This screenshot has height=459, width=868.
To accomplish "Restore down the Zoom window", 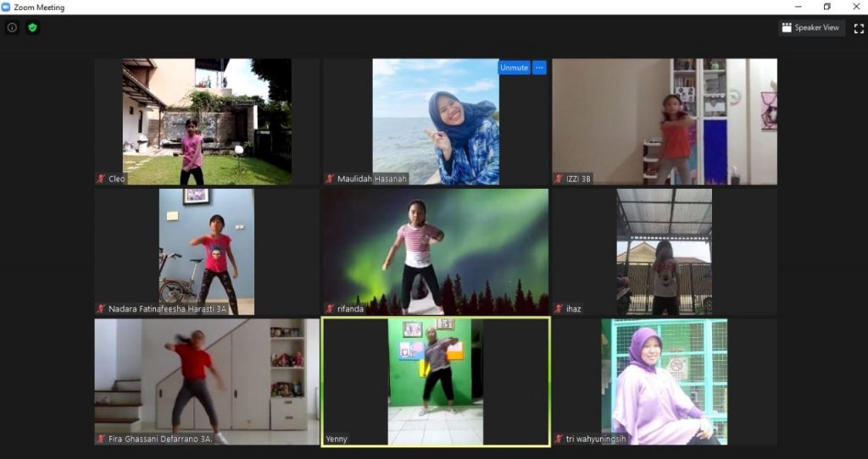I will (826, 7).
